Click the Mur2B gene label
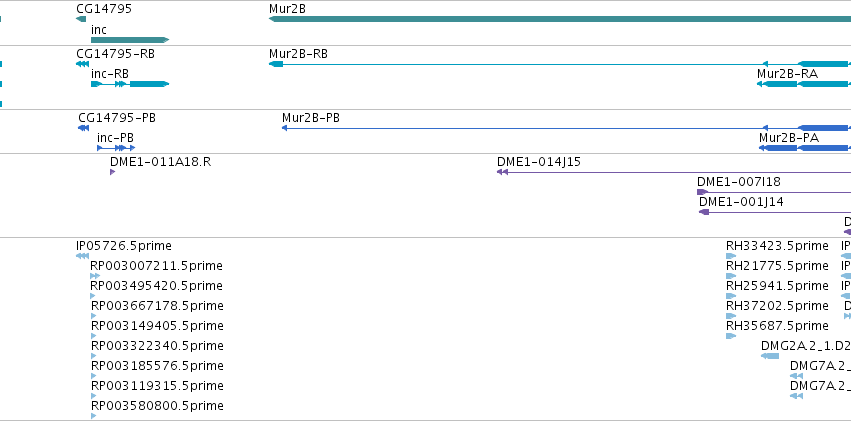 click(287, 9)
